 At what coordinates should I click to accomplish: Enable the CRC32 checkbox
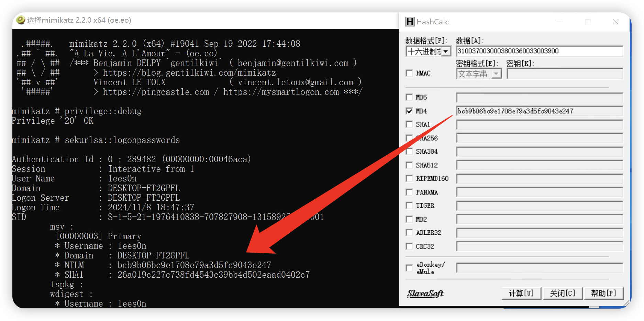pos(409,246)
